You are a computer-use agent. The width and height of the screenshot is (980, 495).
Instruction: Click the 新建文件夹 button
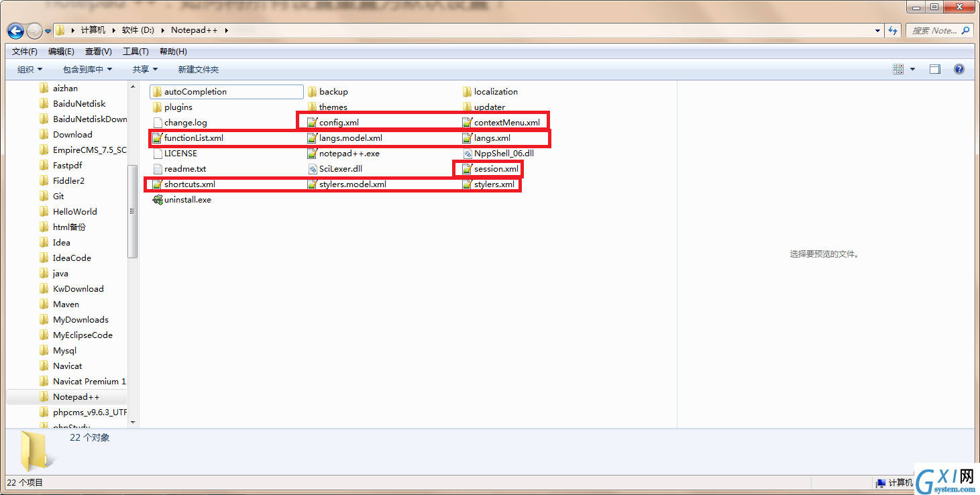198,69
